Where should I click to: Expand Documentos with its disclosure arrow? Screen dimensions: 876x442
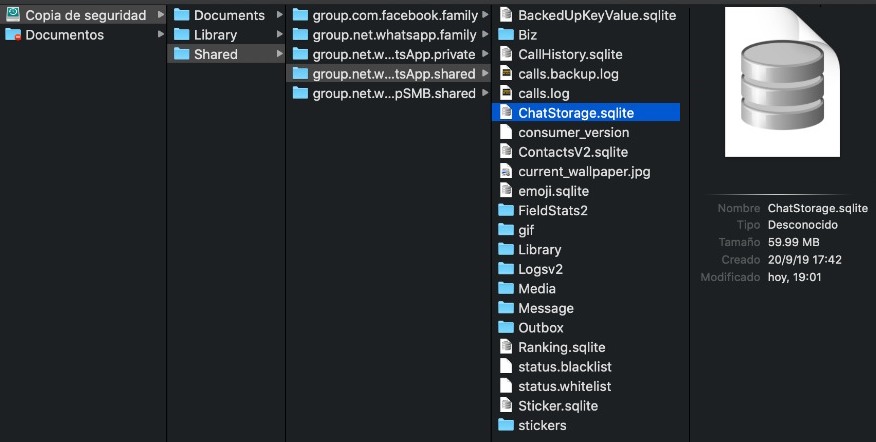[161, 35]
